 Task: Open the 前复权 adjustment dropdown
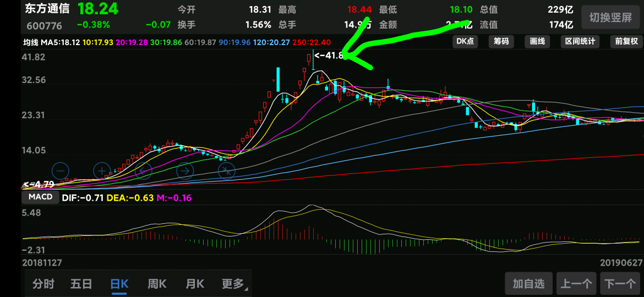[626, 41]
